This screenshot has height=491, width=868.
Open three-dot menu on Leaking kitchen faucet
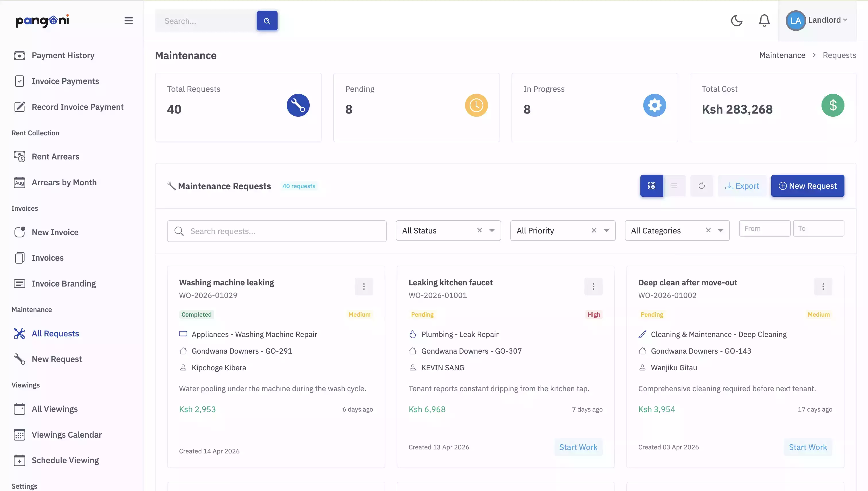click(x=593, y=286)
